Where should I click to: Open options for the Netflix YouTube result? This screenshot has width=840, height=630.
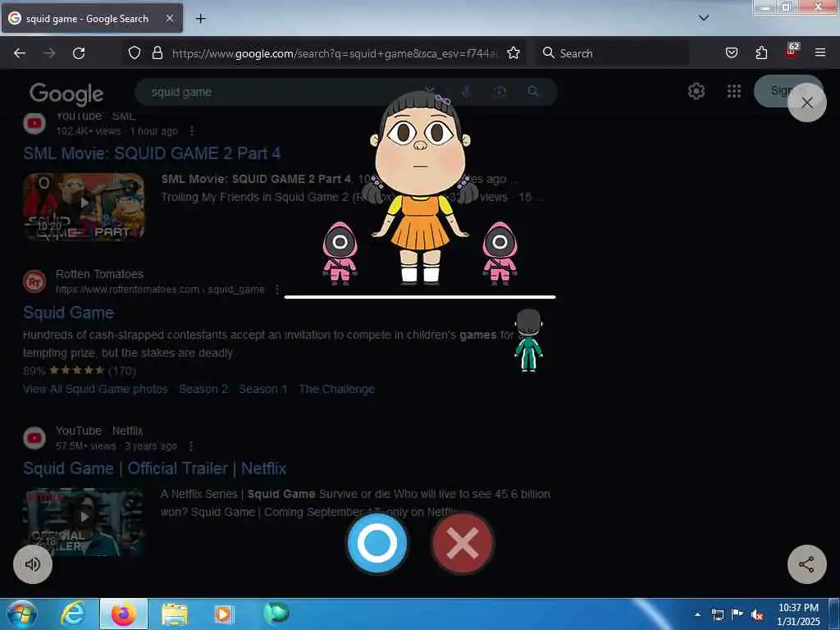point(191,446)
